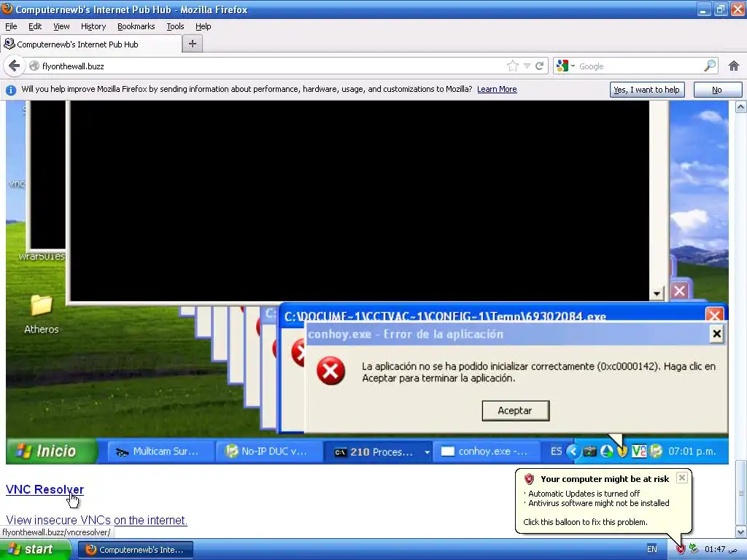Click No-IP green icon in remote tray
The image size is (747, 560).
[x=656, y=451]
